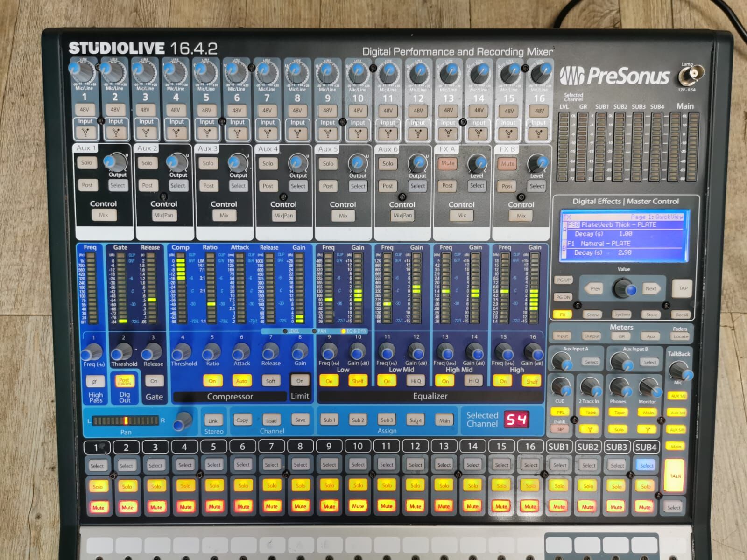Push the Mix|Pan control button under Aux 4
The image size is (747, 560).
click(283, 216)
